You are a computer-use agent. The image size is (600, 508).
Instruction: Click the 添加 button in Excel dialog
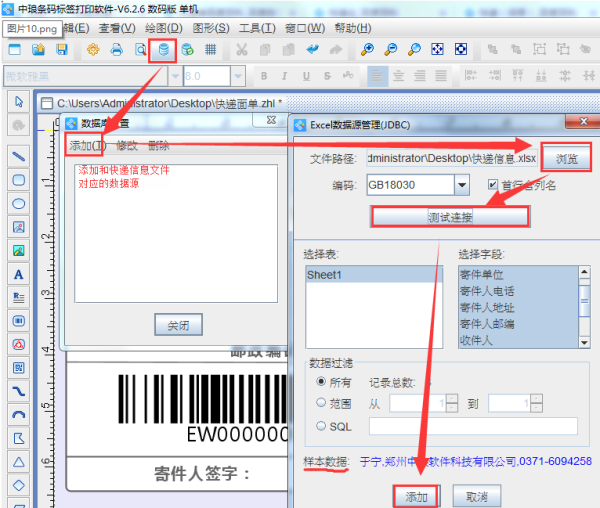pyautogui.click(x=416, y=497)
